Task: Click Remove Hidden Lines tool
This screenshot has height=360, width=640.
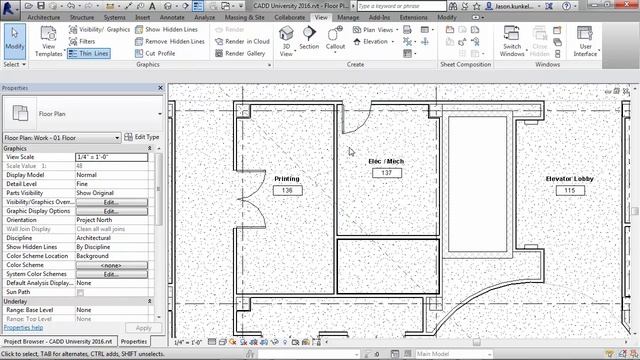Action: point(170,41)
